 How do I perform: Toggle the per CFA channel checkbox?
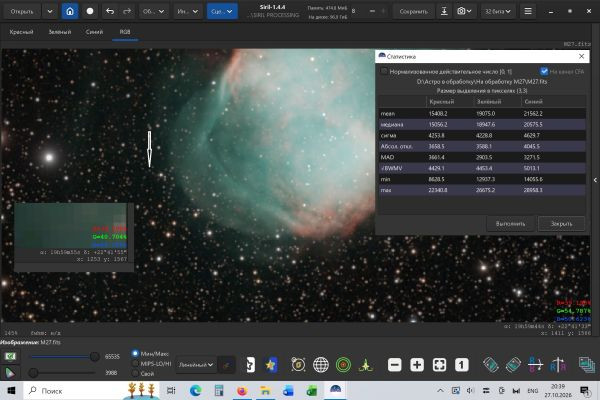click(544, 71)
